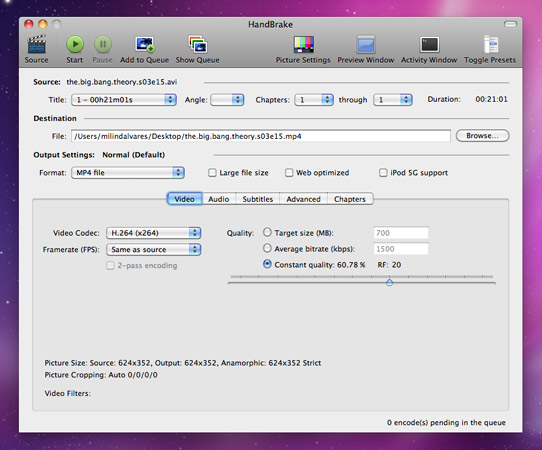This screenshot has height=450, width=542.
Task: Open the Source clapperboard icon
Action: tap(36, 44)
